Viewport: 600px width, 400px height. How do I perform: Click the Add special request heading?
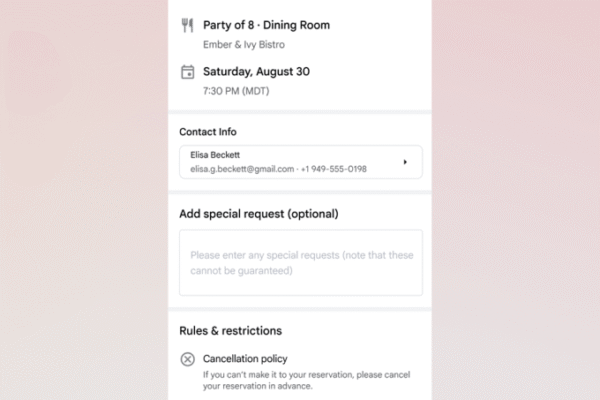coord(259,214)
